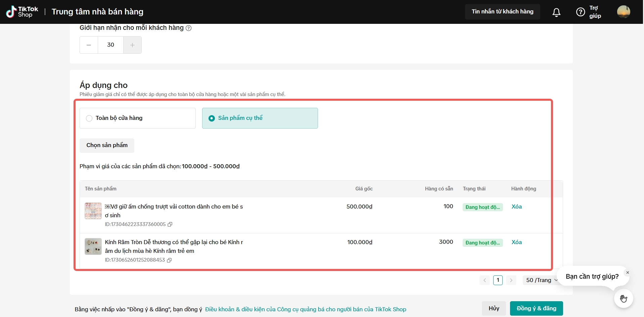Select the "Sản phẩm cụ thể" radio option

pos(212,118)
